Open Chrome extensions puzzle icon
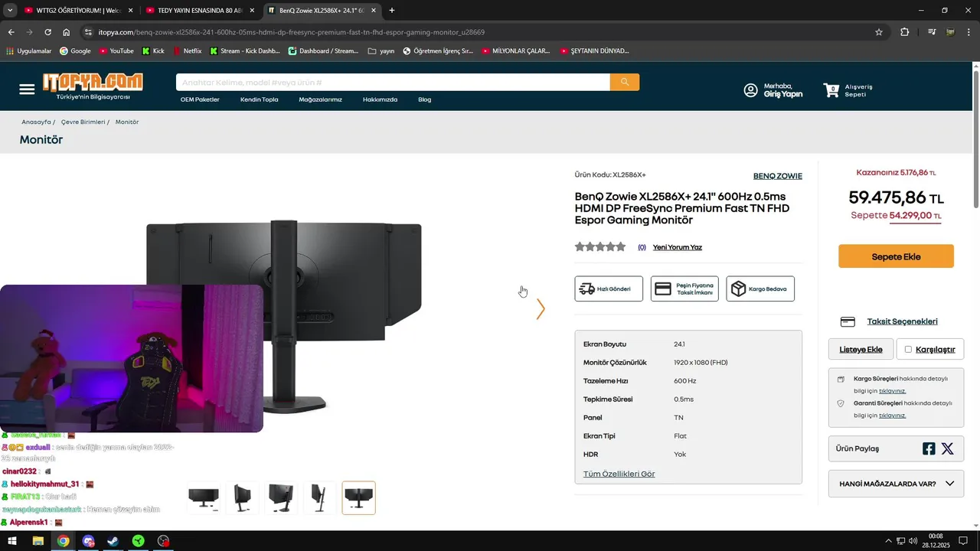The image size is (980, 551). click(905, 32)
